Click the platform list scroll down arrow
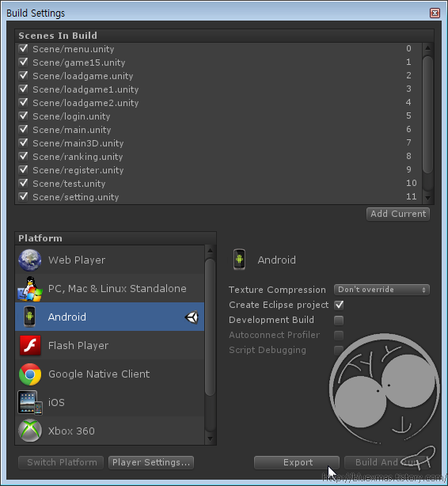448x486 pixels. click(211, 439)
